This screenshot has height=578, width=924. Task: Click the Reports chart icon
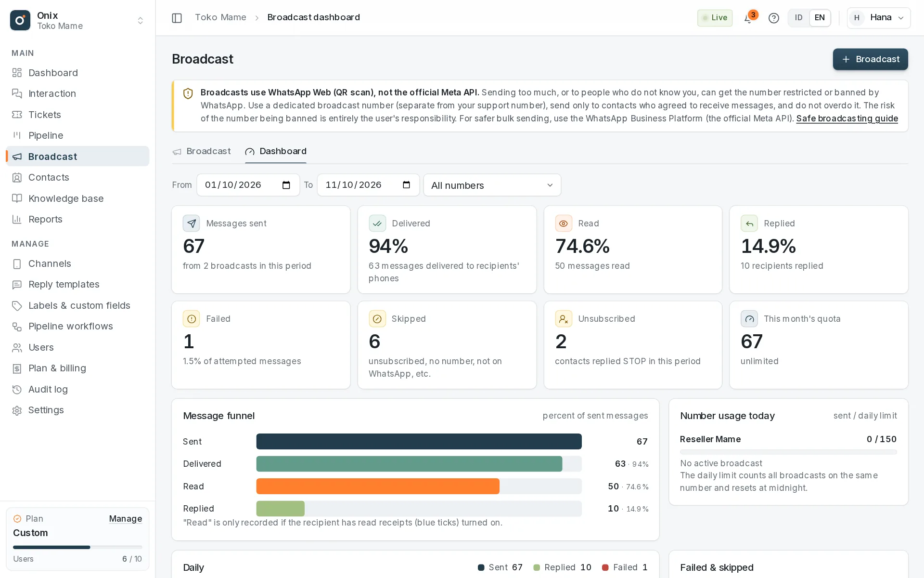coord(17,219)
